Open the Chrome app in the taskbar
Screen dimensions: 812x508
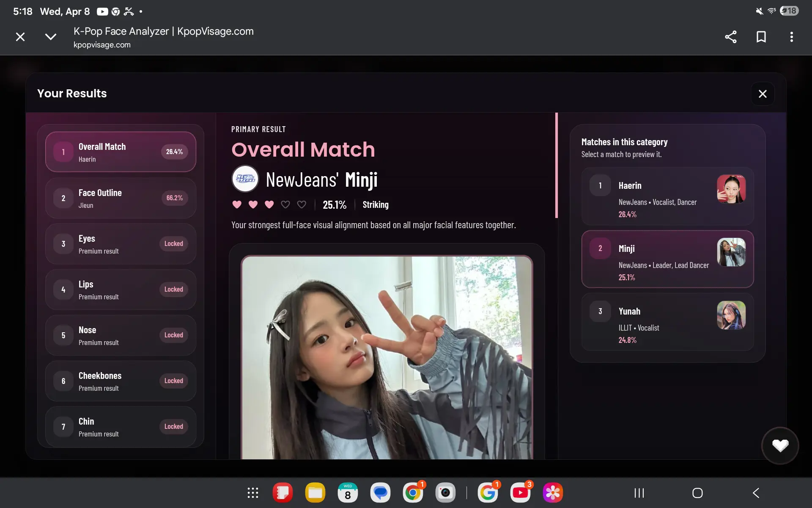pos(413,493)
